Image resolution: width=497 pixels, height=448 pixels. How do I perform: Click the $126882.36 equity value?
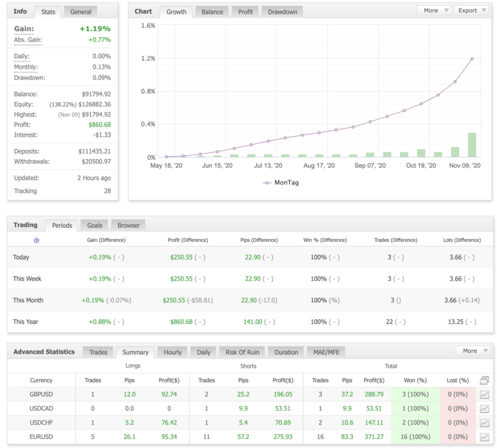tap(94, 105)
